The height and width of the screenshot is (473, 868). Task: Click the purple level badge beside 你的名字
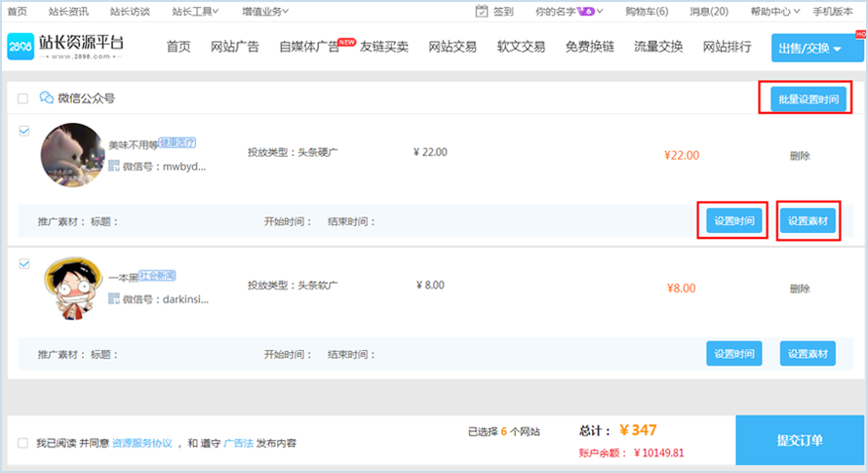click(x=587, y=11)
